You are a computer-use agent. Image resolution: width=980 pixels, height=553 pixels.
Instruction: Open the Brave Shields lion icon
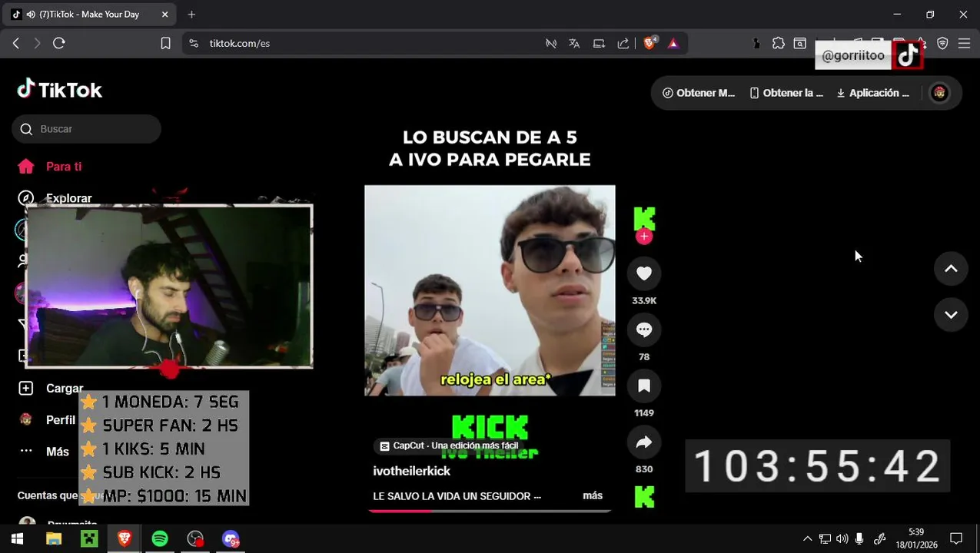pyautogui.click(x=650, y=43)
